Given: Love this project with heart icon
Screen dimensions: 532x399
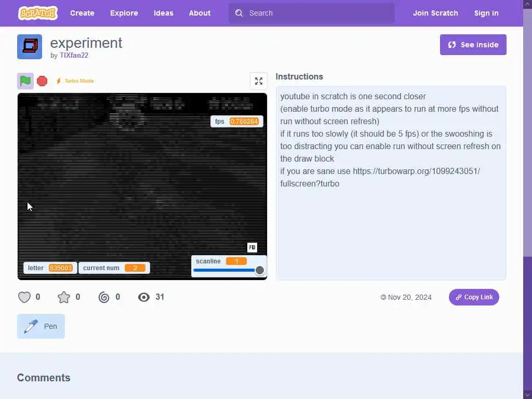Looking at the screenshot, I should click(x=24, y=297).
